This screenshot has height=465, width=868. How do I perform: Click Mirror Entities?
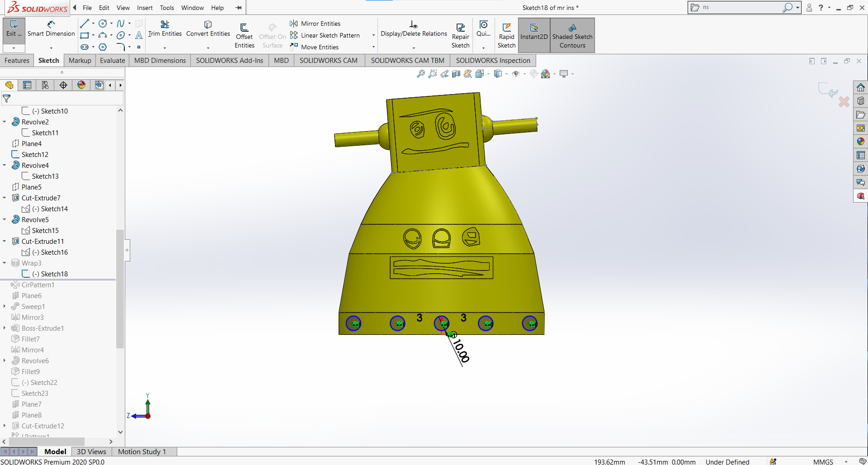pyautogui.click(x=316, y=24)
